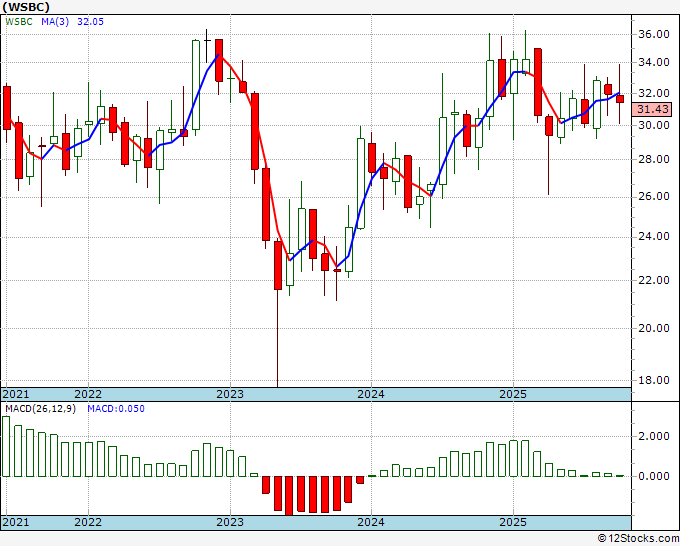Click the MA(3) indicator label
Viewport: 680px width, 546px height.
55,22
